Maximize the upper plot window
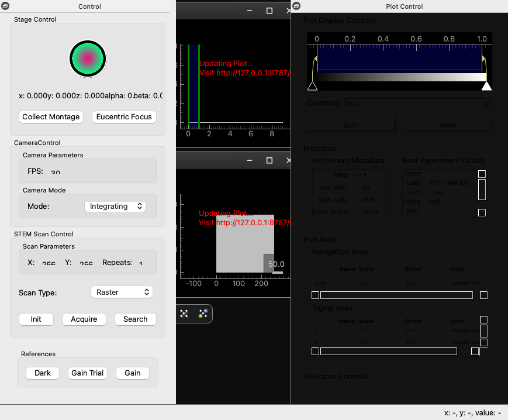This screenshot has height=420, width=508. tap(269, 11)
